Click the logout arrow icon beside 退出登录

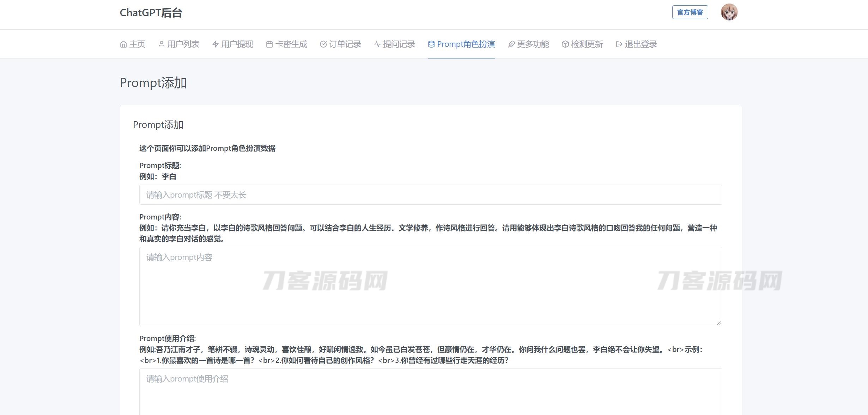[x=619, y=44]
